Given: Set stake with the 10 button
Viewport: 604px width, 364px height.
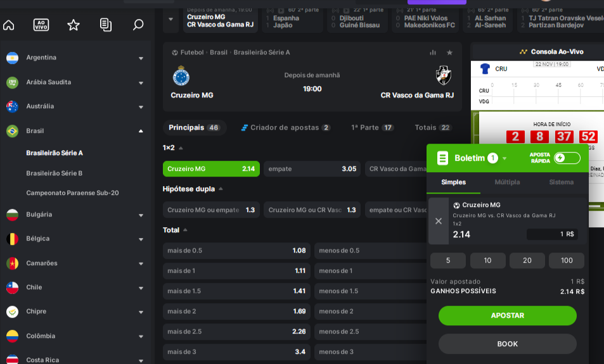Looking at the screenshot, I should 487,260.
